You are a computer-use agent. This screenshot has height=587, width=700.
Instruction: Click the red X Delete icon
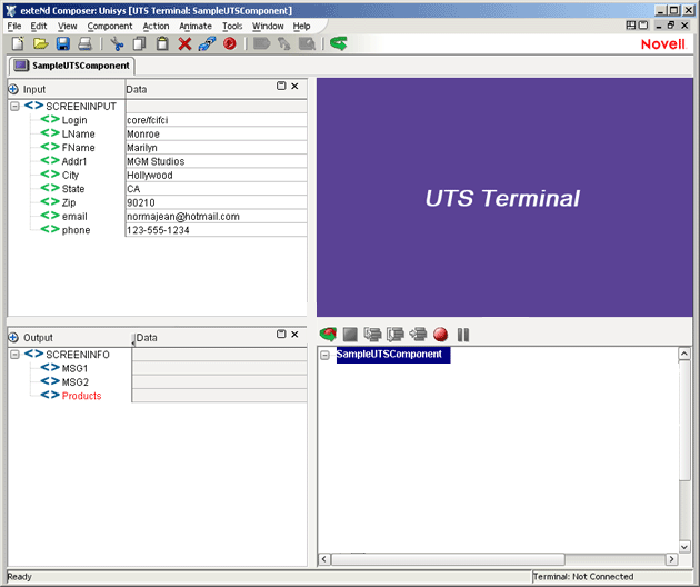point(185,44)
